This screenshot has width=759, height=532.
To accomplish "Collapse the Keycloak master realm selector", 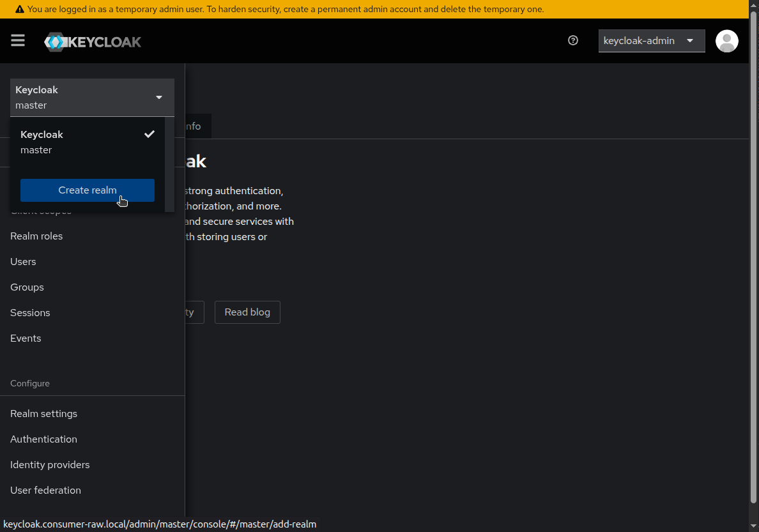I will [92, 97].
